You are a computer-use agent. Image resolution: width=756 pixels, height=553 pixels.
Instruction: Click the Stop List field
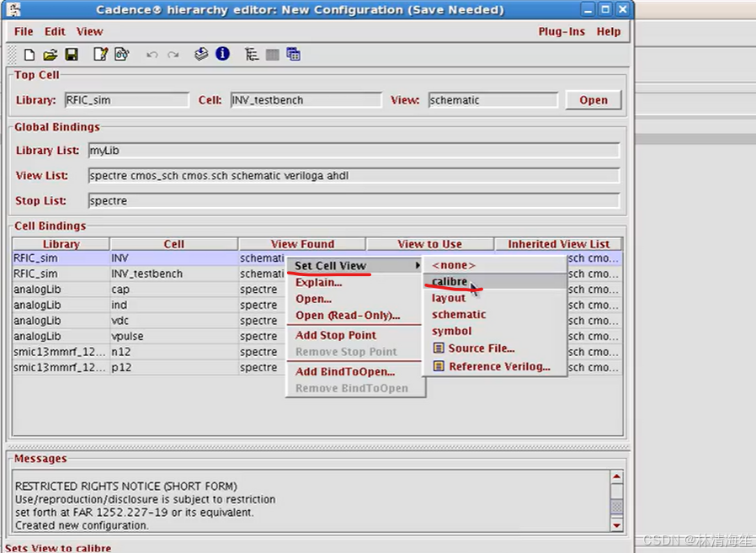[x=354, y=200]
